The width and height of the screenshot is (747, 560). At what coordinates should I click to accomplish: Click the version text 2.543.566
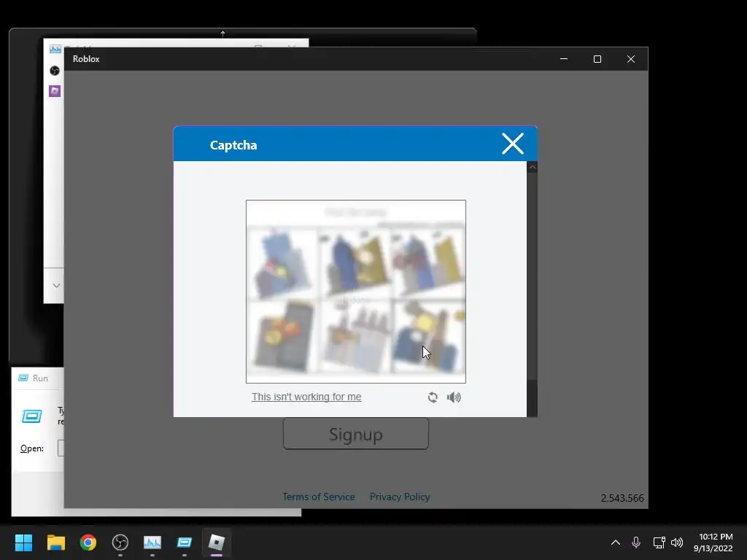tap(622, 498)
